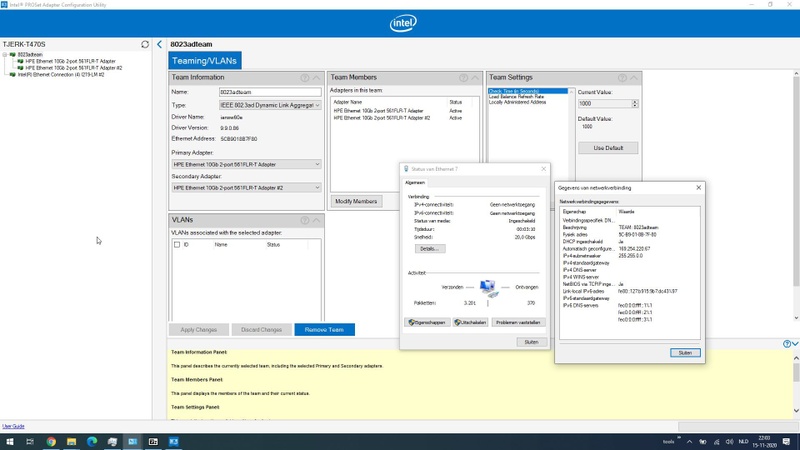
Task: Collapse the 8023adteam tree node
Action: pyautogui.click(x=5, y=55)
